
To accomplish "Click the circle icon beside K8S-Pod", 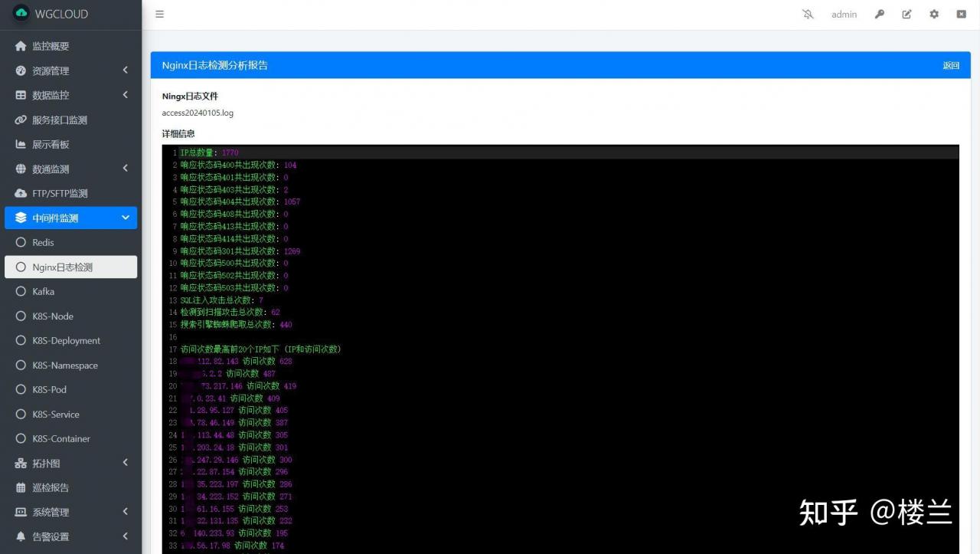I will pos(21,389).
